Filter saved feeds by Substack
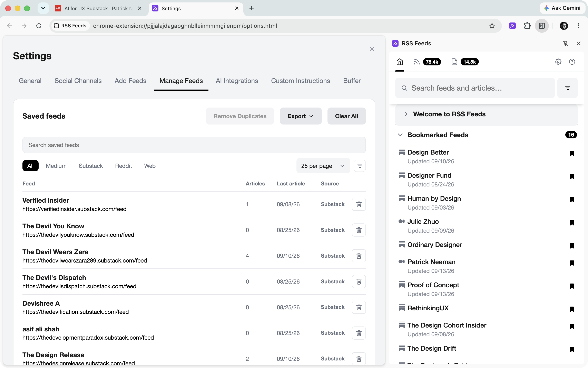 coord(91,166)
